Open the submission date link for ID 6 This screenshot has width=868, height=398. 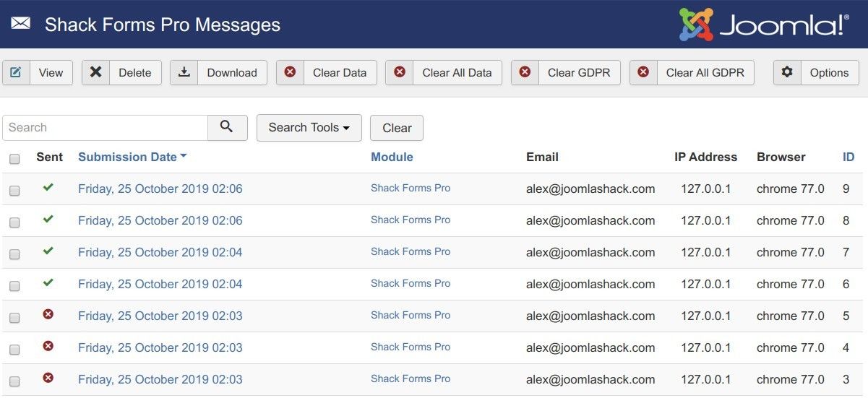[160, 284]
